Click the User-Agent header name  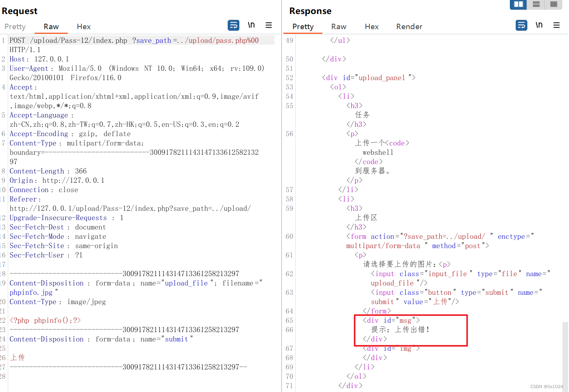[29, 68]
